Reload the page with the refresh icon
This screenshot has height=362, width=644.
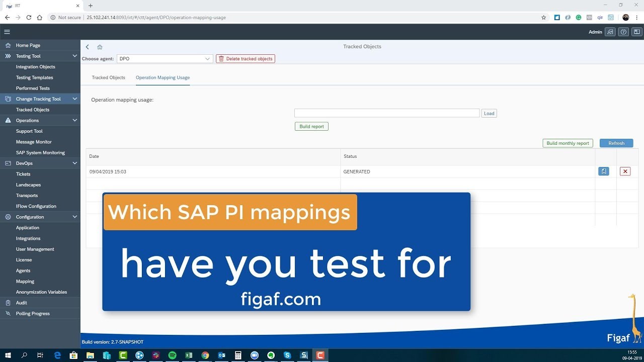coord(28,17)
